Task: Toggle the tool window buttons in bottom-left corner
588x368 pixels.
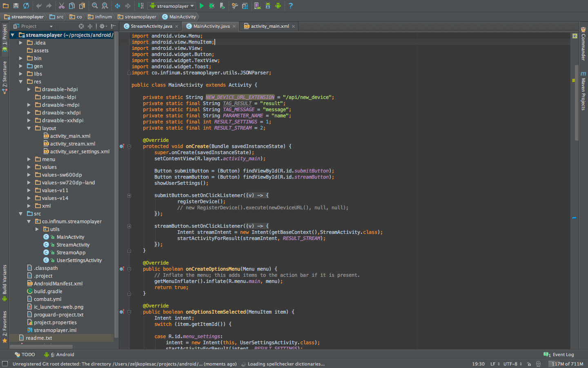Action: click(5, 364)
